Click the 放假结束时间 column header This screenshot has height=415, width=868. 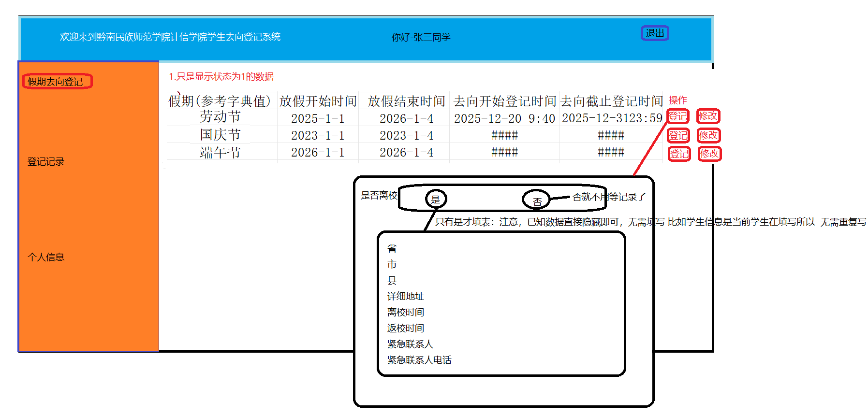[x=406, y=101]
